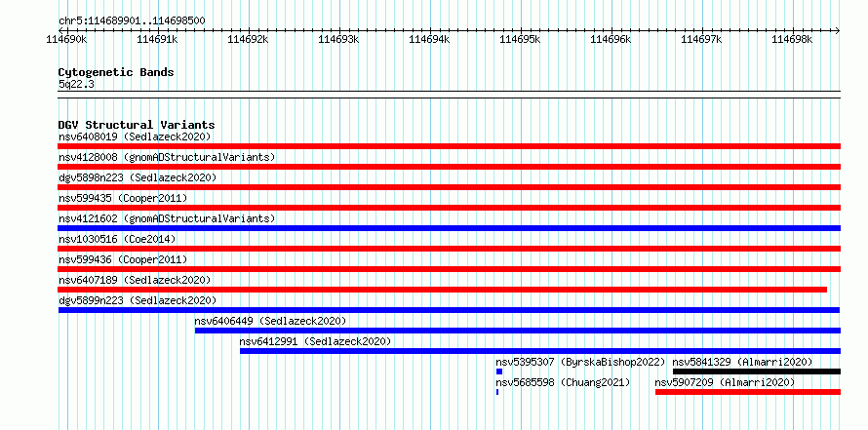
Task: Select the black bar under nsv5841329
Action: coord(757,371)
